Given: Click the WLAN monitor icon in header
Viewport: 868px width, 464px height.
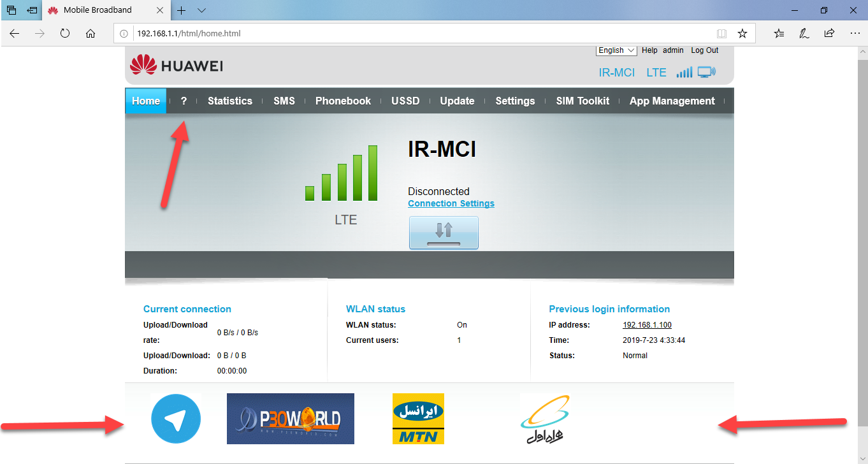Looking at the screenshot, I should point(707,72).
